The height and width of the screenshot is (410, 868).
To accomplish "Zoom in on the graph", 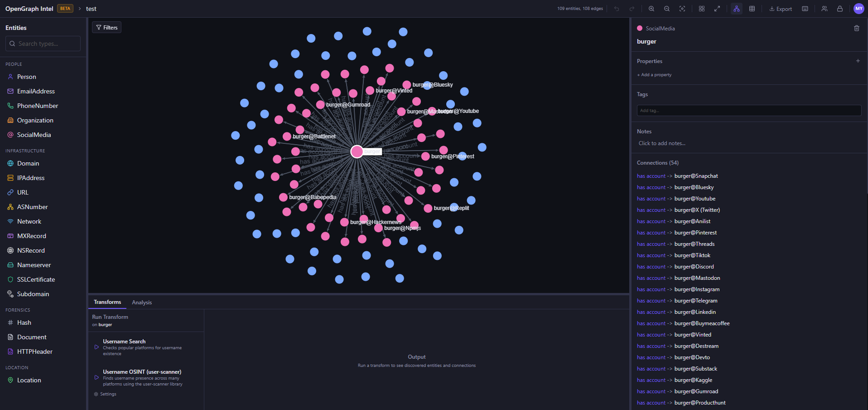I will coord(651,9).
